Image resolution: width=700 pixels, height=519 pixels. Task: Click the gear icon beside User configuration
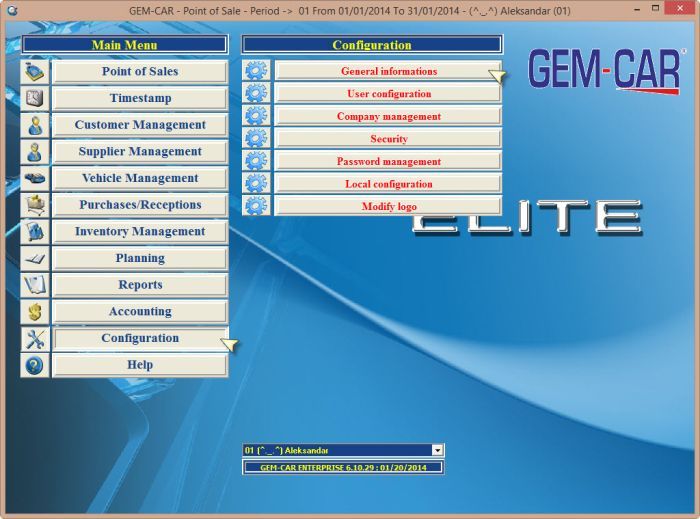coord(256,93)
